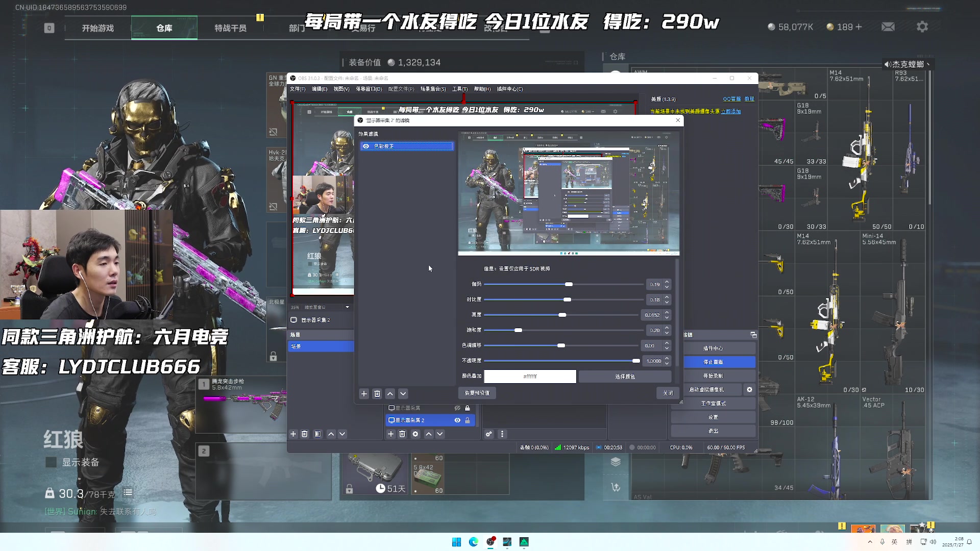Image resolution: width=980 pixels, height=551 pixels.
Task: Click 恢复预设值 in the filter dialog
Action: coord(477,393)
